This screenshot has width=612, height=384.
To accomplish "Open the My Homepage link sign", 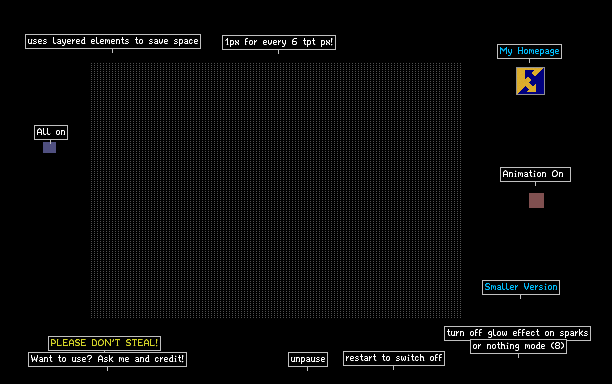I will pos(529,51).
